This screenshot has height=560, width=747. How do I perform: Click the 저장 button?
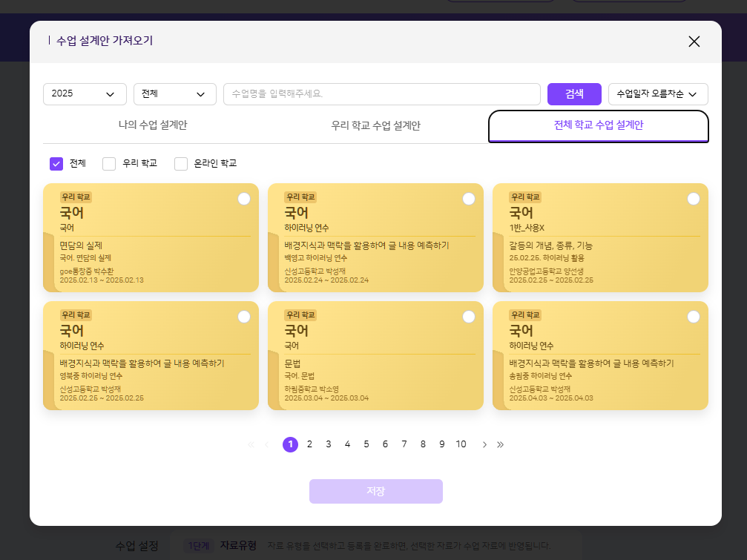[x=375, y=491]
